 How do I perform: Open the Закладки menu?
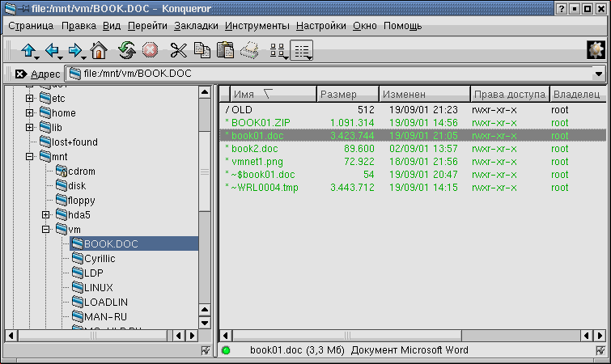coord(196,26)
